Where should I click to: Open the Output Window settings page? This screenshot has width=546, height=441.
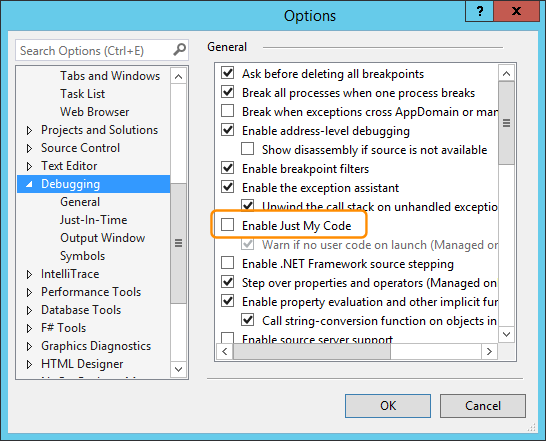tap(102, 238)
